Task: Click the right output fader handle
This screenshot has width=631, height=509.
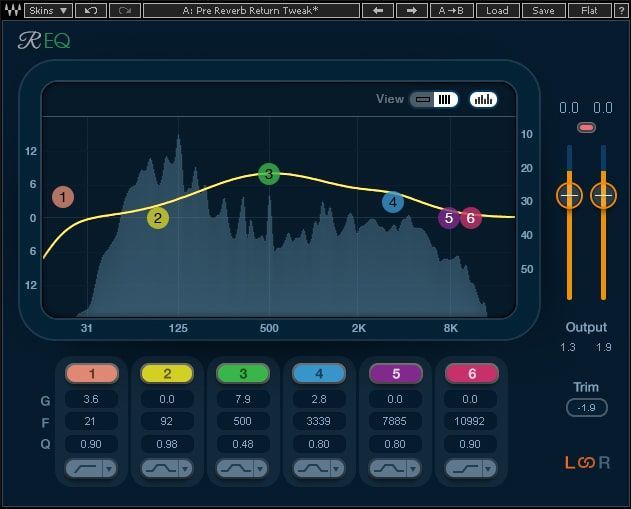Action: click(x=603, y=196)
